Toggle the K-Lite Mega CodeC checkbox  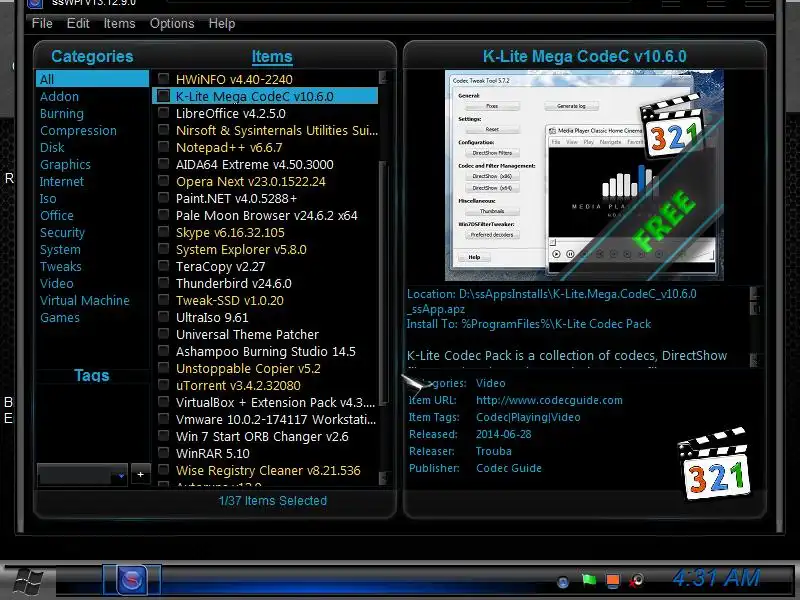pos(163,95)
